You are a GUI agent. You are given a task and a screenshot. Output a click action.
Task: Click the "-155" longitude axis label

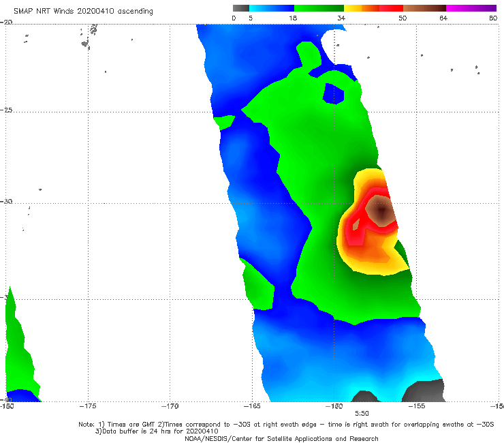(417, 406)
